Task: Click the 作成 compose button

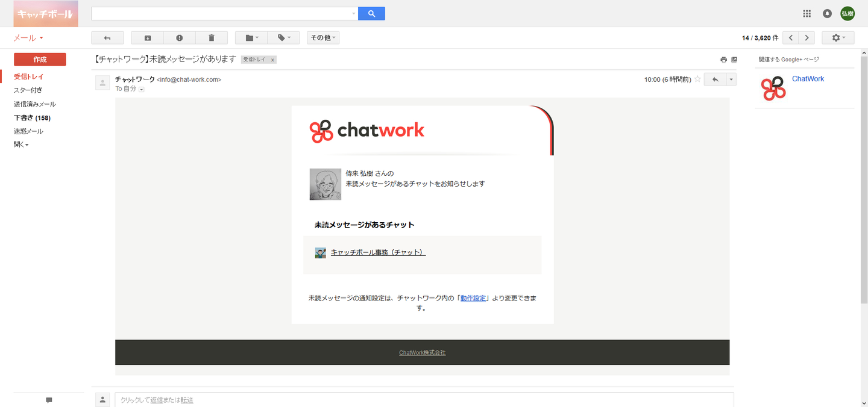Action: pos(40,60)
